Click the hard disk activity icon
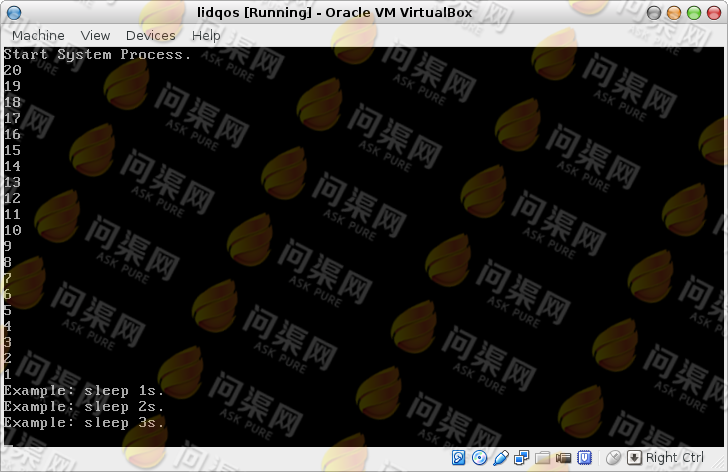The width and height of the screenshot is (728, 472). (x=458, y=458)
